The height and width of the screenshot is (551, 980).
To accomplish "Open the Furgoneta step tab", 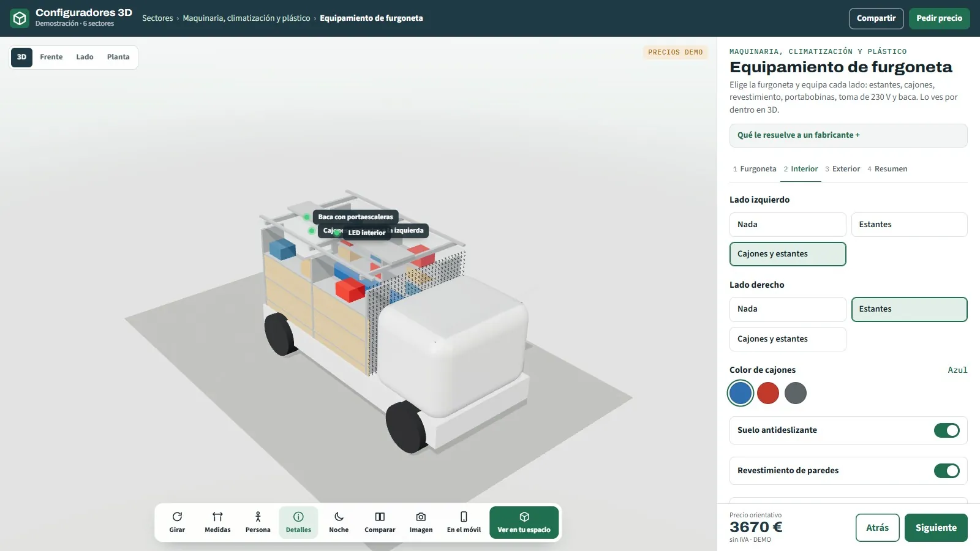I will tap(755, 169).
